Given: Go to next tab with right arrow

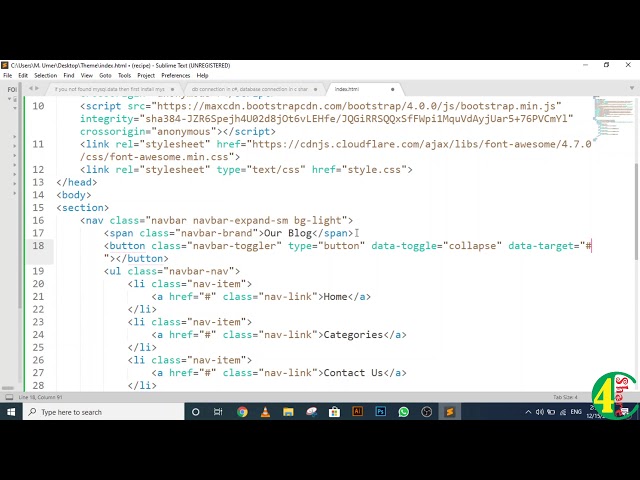Looking at the screenshot, I should (x=37, y=88).
